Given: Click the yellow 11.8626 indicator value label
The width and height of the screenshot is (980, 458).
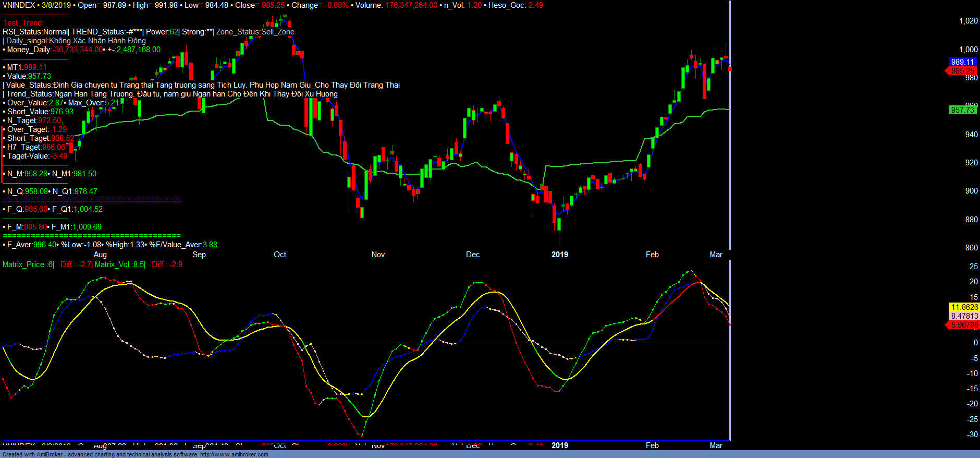Looking at the screenshot, I should (x=964, y=307).
